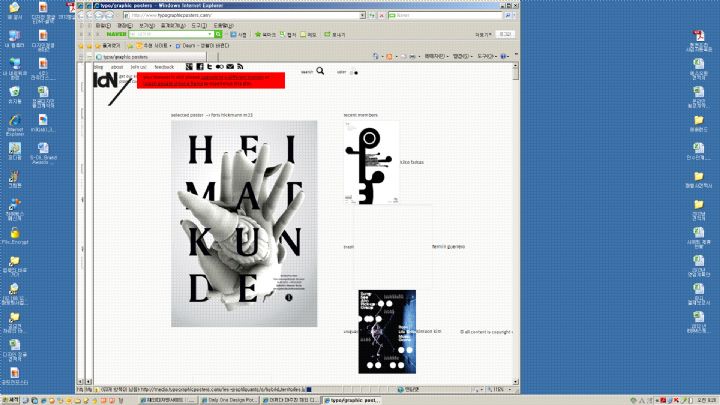
Task: Open the dark blue dotted poster thumbnail
Action: [x=387, y=332]
